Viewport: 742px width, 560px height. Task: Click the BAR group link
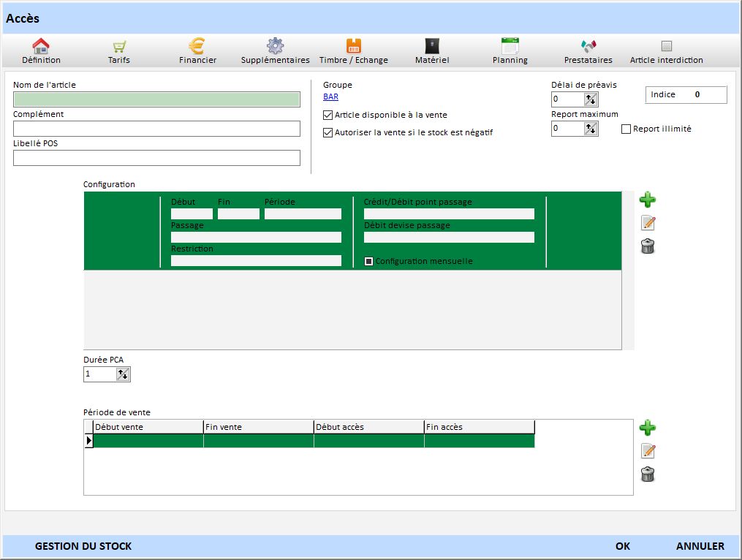click(330, 97)
